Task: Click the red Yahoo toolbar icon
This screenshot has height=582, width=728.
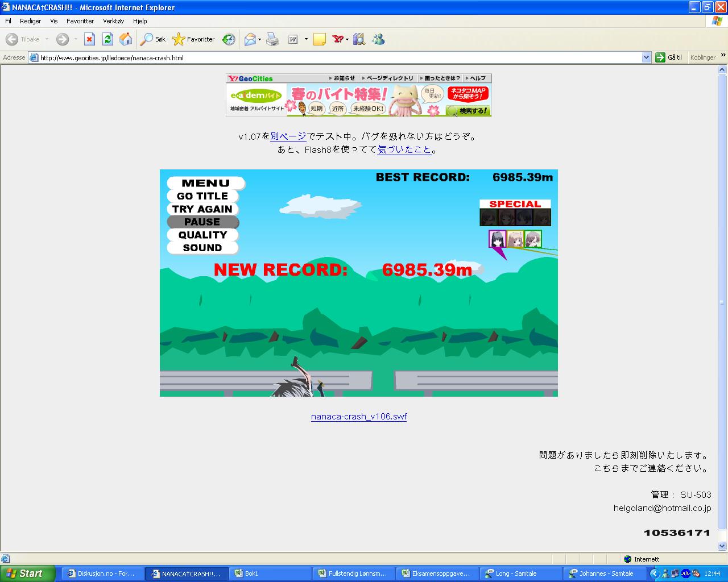Action: (x=338, y=39)
